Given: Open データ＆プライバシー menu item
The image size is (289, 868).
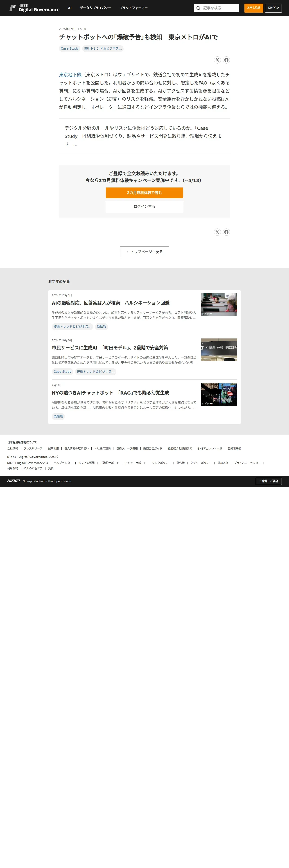Looking at the screenshot, I should 96,8.
